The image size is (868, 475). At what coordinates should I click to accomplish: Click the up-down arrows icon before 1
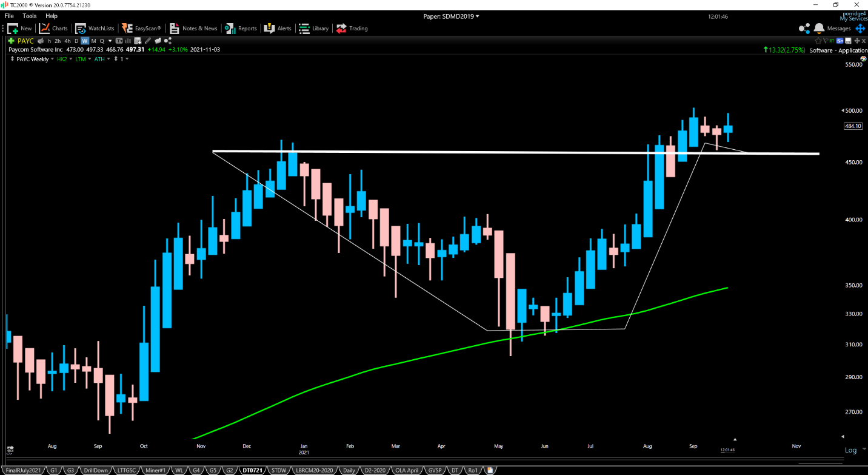(x=116, y=59)
